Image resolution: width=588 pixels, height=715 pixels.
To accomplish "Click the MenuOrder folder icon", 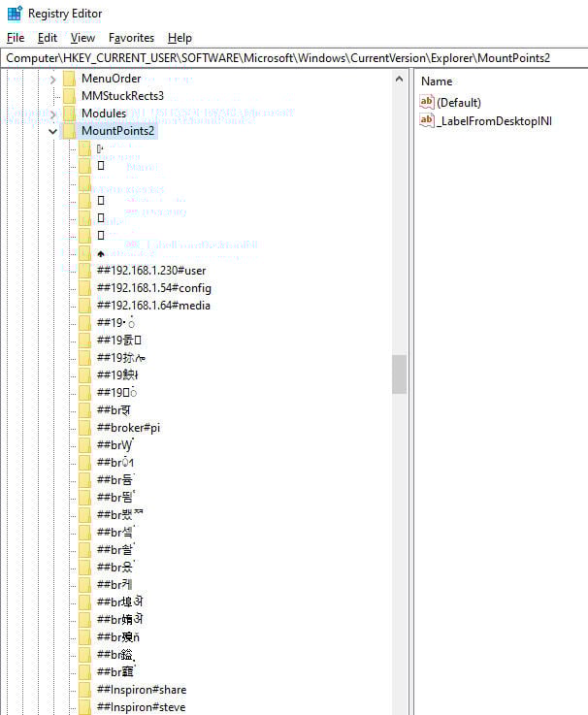I will coord(69,79).
